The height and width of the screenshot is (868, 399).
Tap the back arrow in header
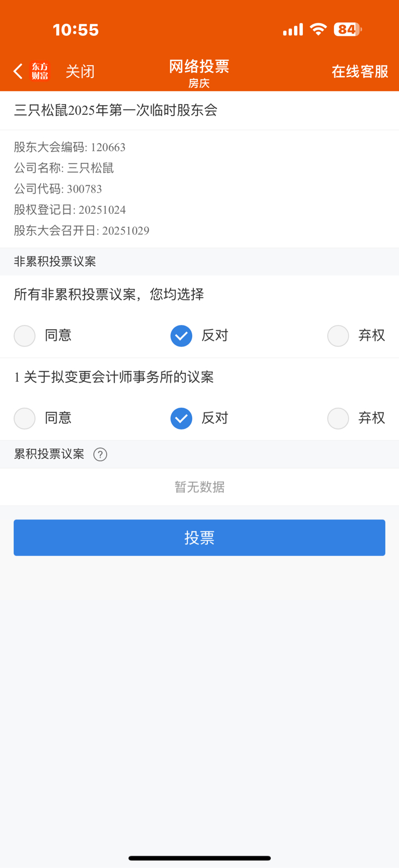tap(18, 71)
